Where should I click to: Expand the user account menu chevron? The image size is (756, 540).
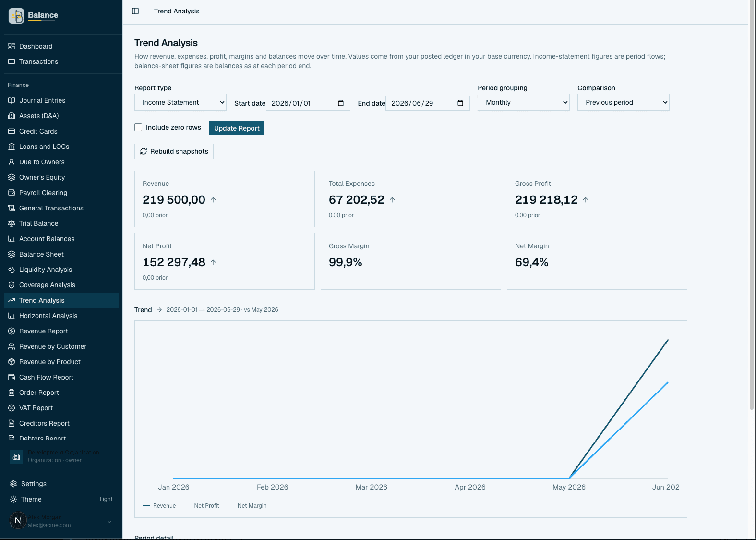pyautogui.click(x=109, y=522)
